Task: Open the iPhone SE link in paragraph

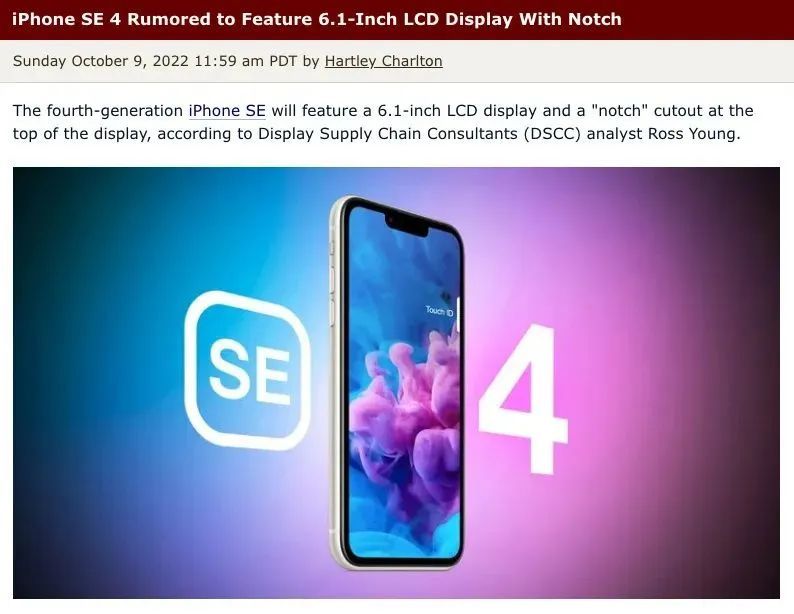Action: 227,110
